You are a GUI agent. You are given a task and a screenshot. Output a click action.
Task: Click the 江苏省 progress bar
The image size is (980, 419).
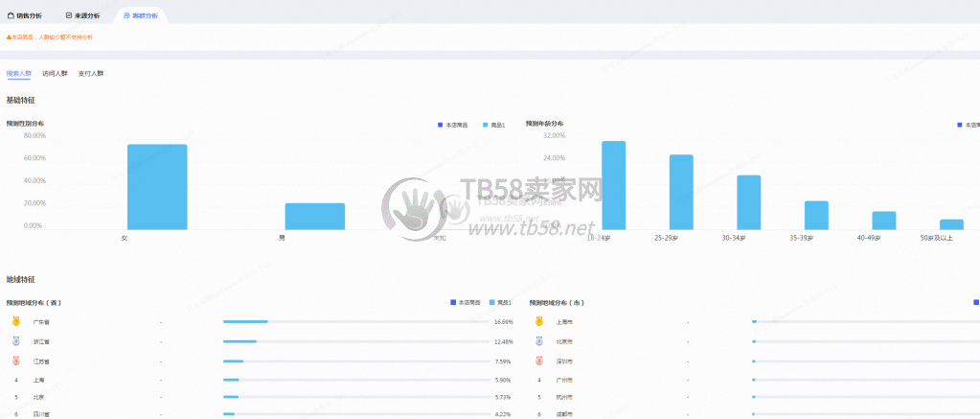click(x=356, y=361)
